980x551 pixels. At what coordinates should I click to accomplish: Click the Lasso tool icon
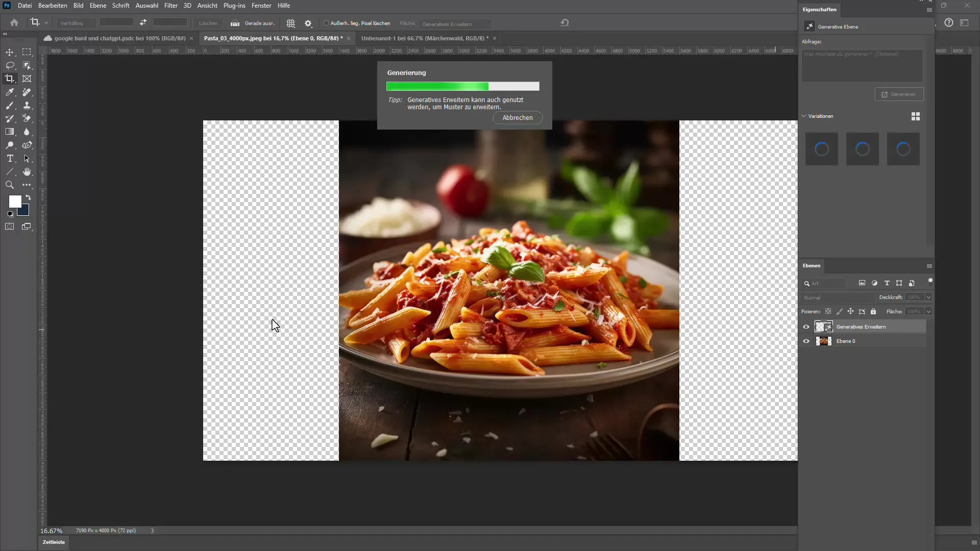[x=10, y=65]
